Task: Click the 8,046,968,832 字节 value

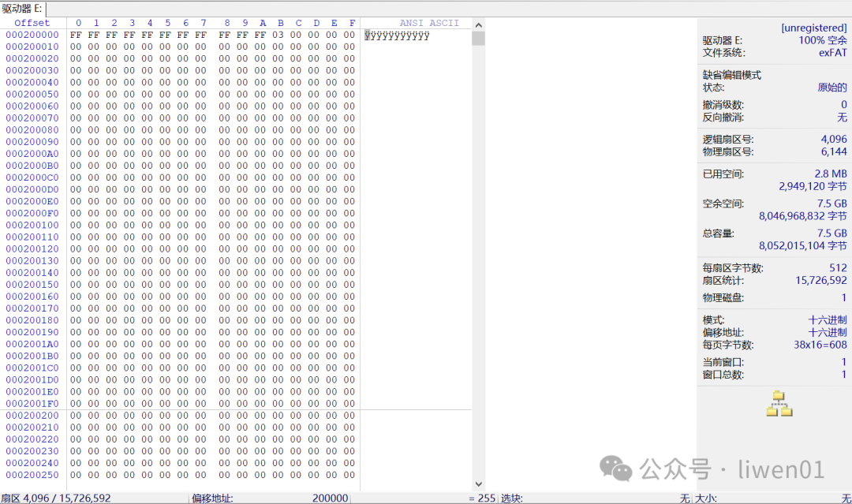Action: [803, 215]
